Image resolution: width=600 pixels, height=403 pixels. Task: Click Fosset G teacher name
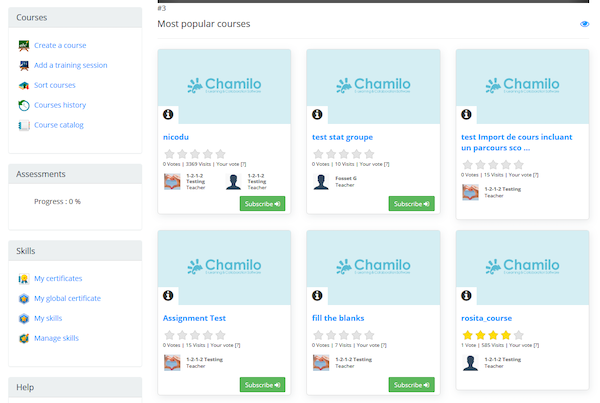coord(346,178)
